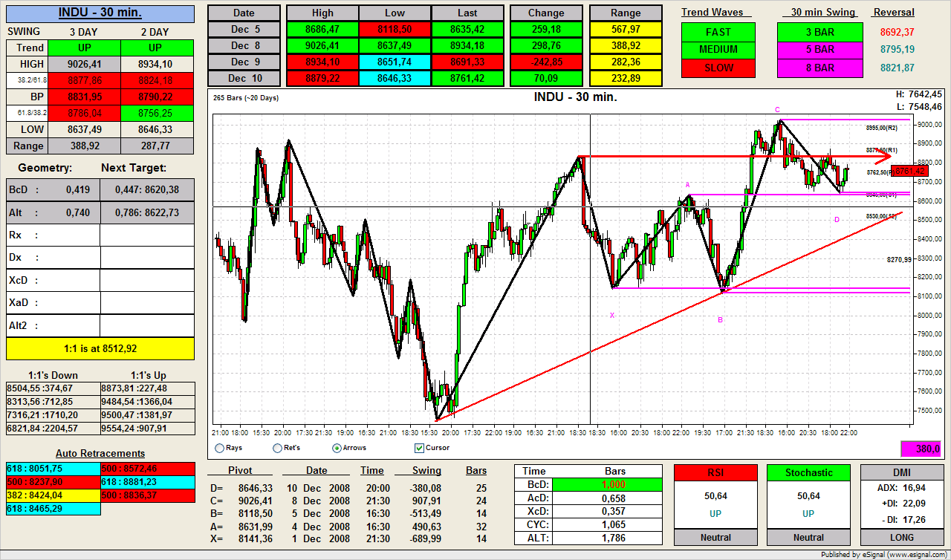Click pivot marker C above the chart peak
Screen dimensions: 951x560
(x=777, y=109)
